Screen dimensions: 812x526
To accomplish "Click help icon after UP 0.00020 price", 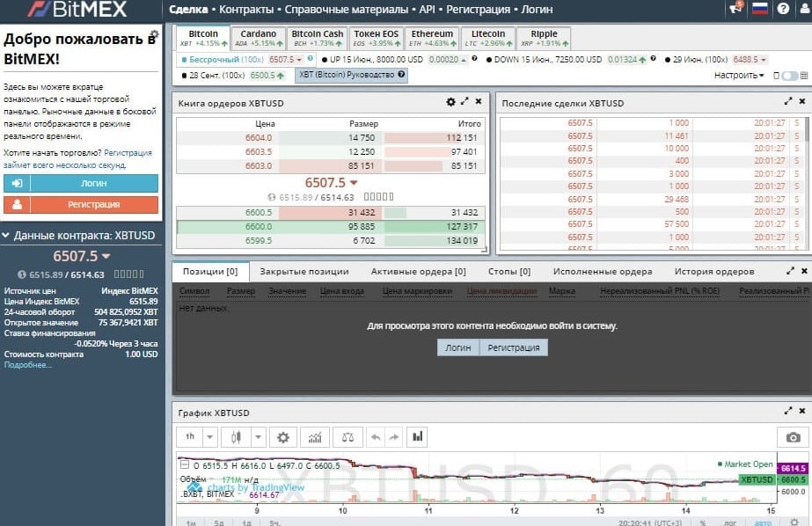I will tap(474, 59).
